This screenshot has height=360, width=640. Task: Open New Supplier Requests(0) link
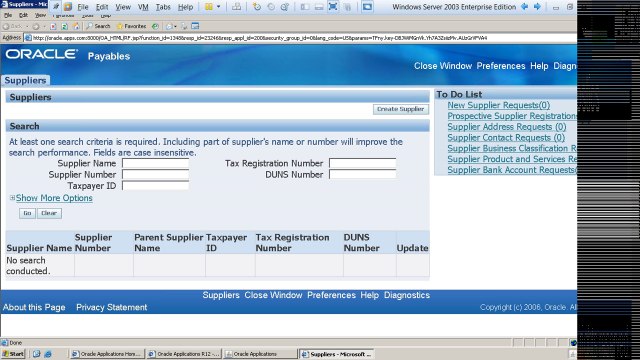pyautogui.click(x=498, y=105)
